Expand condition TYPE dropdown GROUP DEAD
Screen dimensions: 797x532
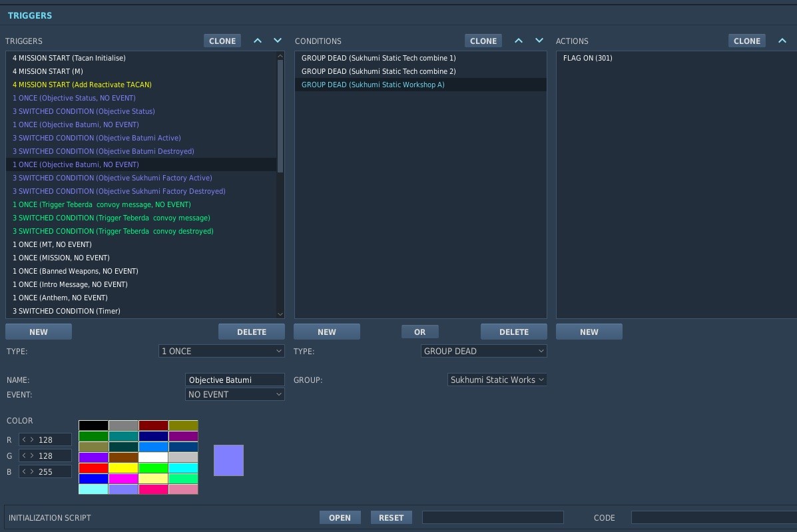[x=483, y=351]
